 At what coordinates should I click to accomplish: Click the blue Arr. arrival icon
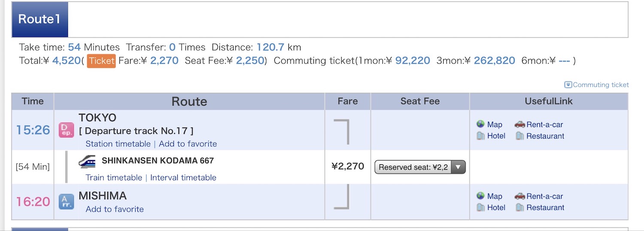point(67,201)
